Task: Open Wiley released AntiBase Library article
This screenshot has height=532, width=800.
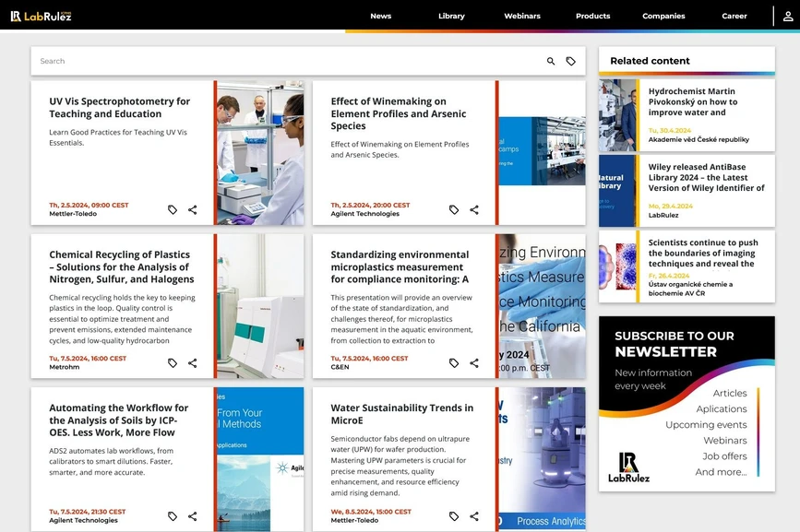Action: [706, 177]
